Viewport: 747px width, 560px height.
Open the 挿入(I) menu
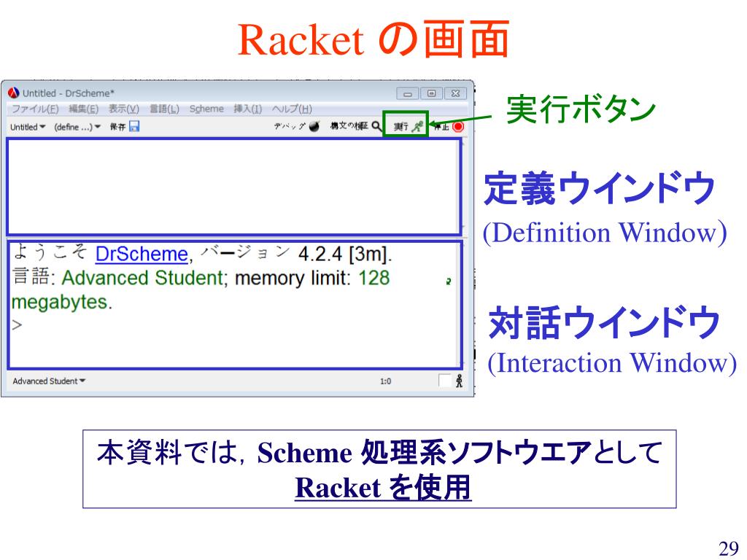pyautogui.click(x=248, y=109)
